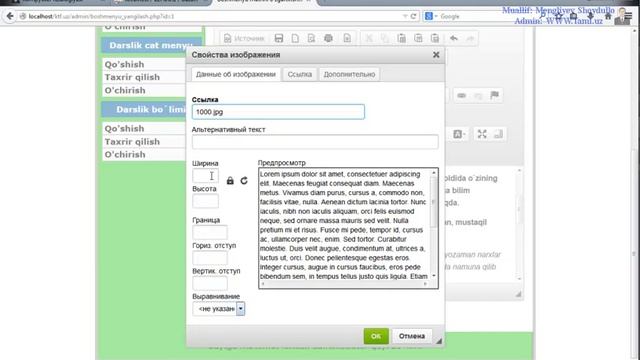Click the Insert Link chain icon
Viewport: 640px width, 360px height.
tap(462, 96)
